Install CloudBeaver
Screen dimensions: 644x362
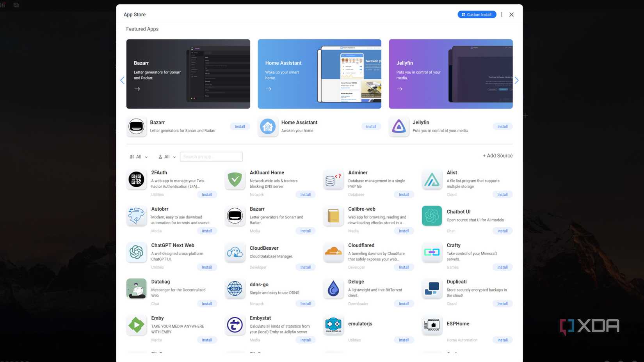point(306,267)
